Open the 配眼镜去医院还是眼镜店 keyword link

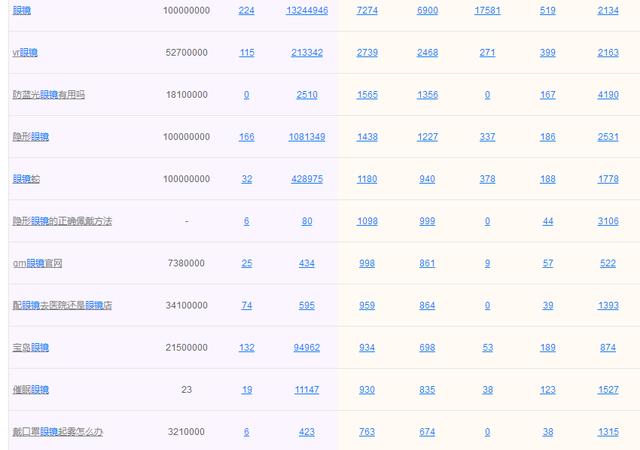point(62,305)
